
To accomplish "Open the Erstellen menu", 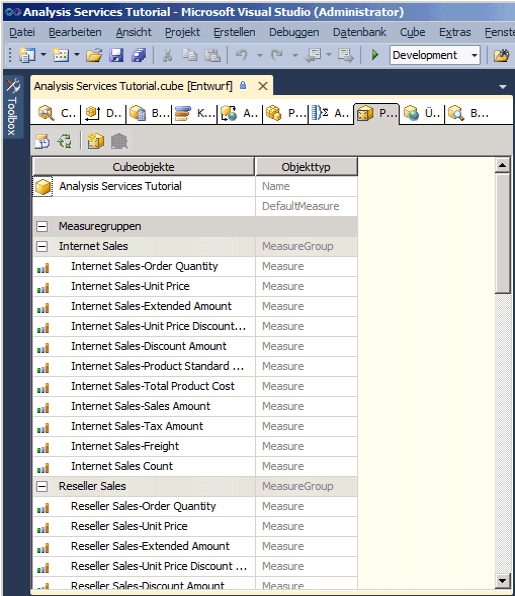I will (234, 32).
